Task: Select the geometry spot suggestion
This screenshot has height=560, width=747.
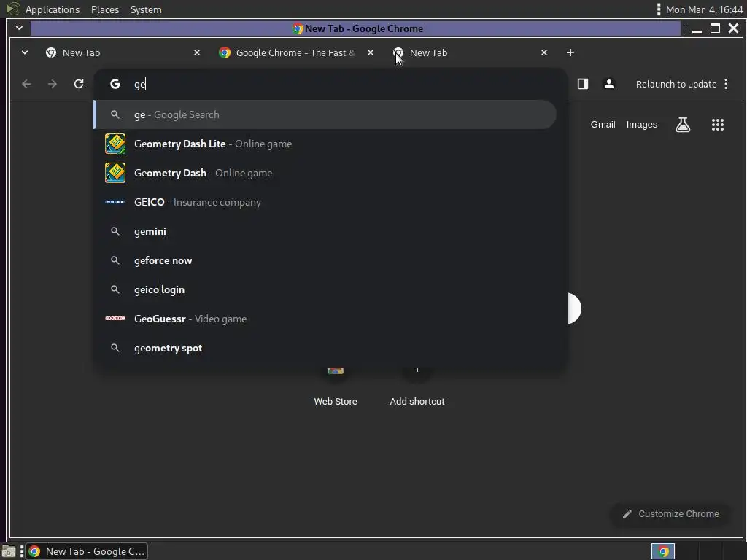Action: (325, 348)
